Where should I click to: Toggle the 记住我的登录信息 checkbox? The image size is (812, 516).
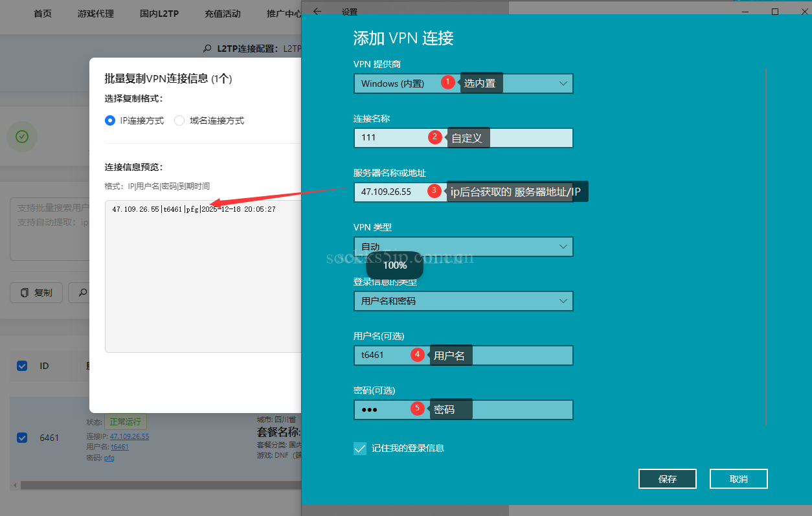click(360, 448)
